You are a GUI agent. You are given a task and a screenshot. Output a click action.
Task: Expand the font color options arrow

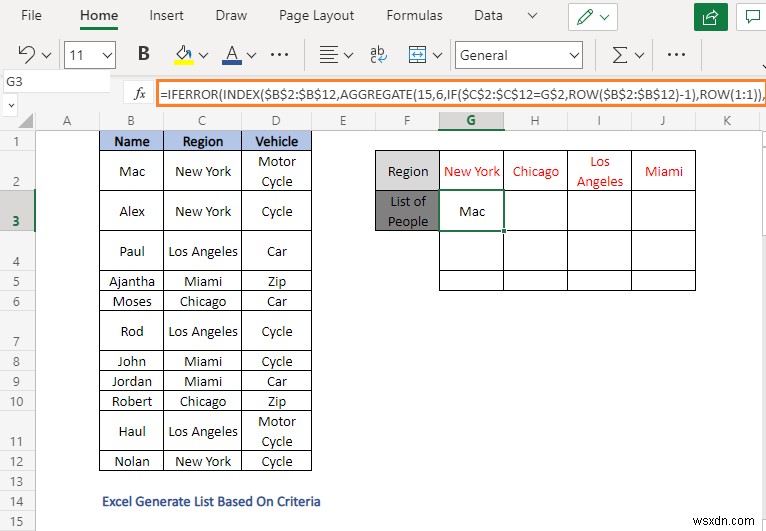(252, 55)
